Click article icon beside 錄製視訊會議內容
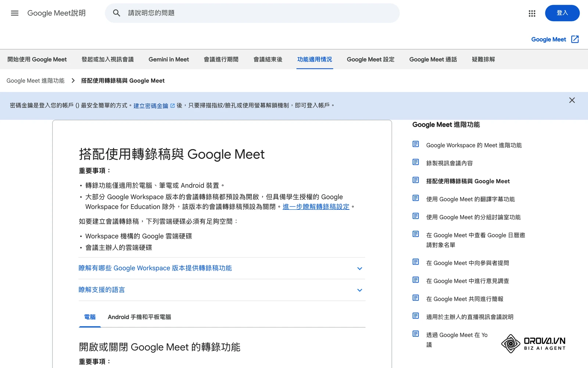The width and height of the screenshot is (588, 368). (x=416, y=162)
